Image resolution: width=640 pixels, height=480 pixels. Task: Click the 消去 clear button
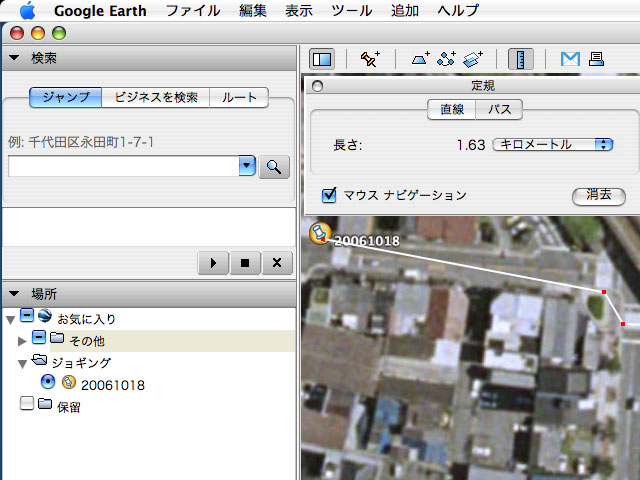coord(599,196)
